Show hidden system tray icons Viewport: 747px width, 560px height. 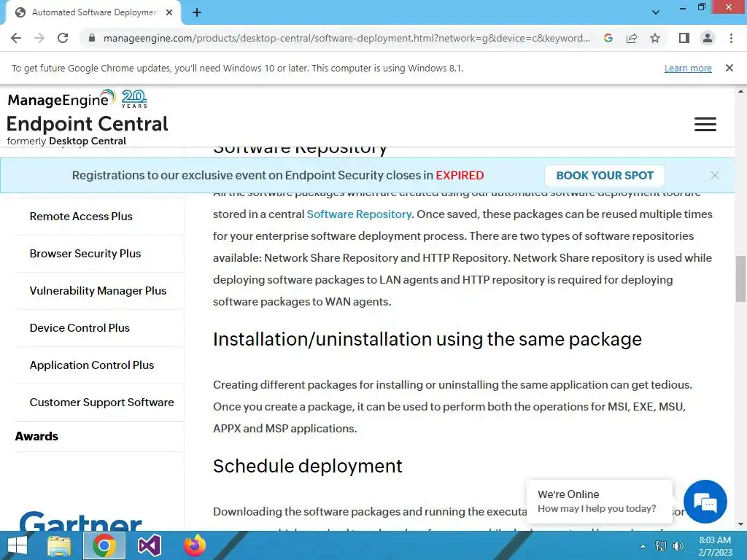643,545
